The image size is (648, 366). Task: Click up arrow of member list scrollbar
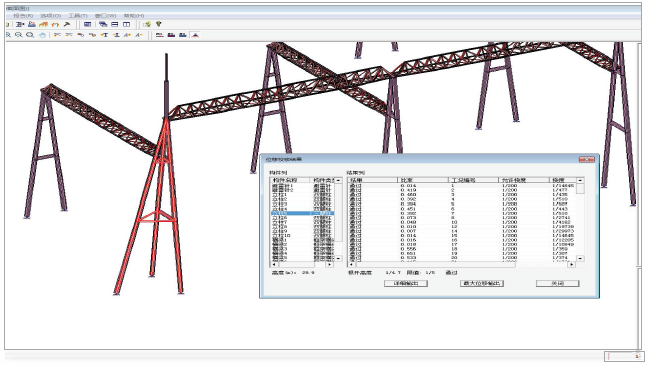338,180
